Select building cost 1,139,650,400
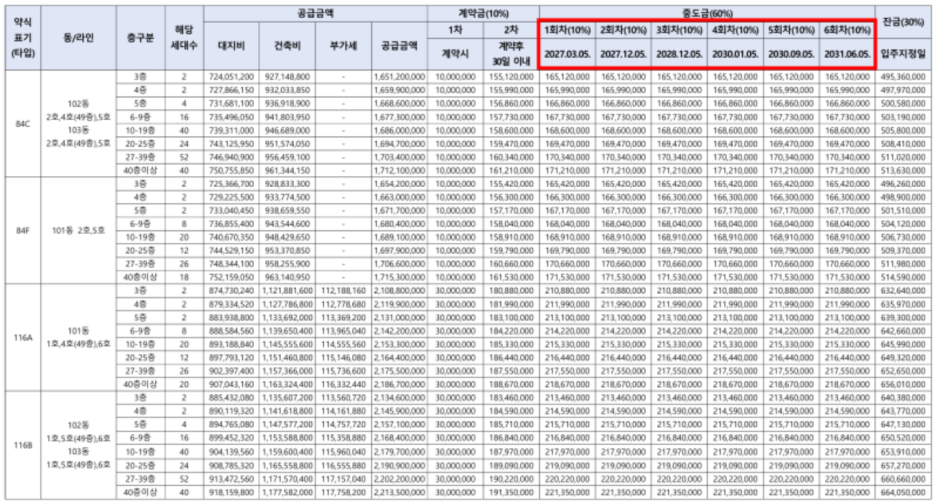This screenshot has height=501, width=936. tap(287, 330)
